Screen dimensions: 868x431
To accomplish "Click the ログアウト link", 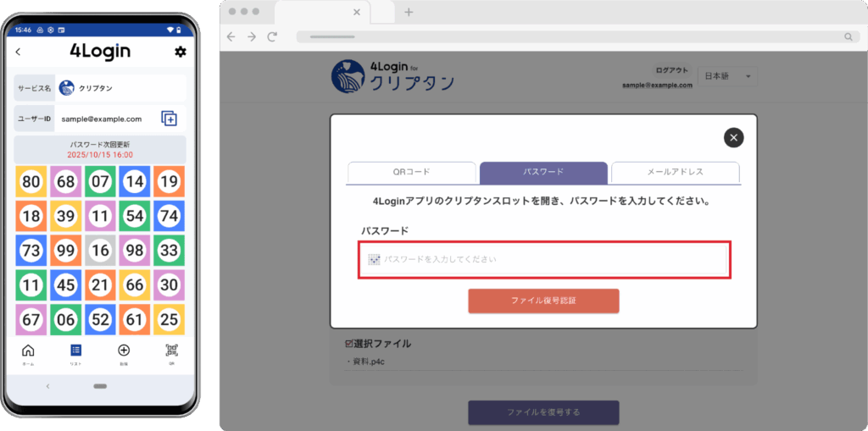I will [672, 70].
